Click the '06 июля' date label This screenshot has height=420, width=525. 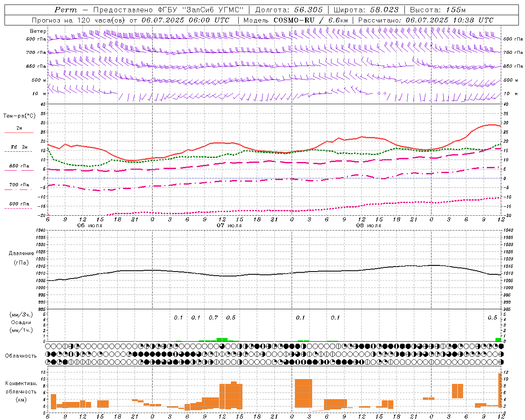[x=90, y=225]
